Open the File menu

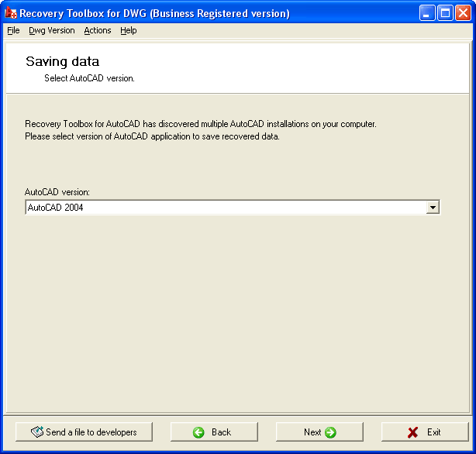click(x=13, y=30)
